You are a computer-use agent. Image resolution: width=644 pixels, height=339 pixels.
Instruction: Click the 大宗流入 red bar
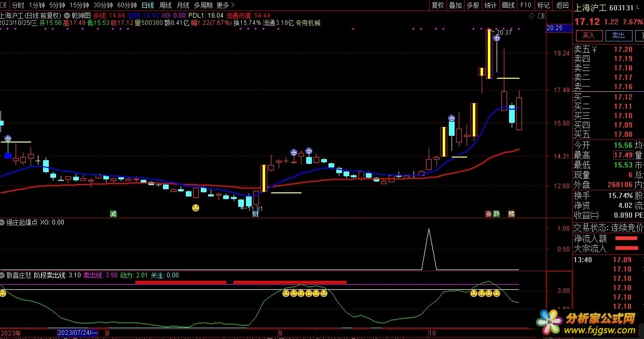(626, 248)
